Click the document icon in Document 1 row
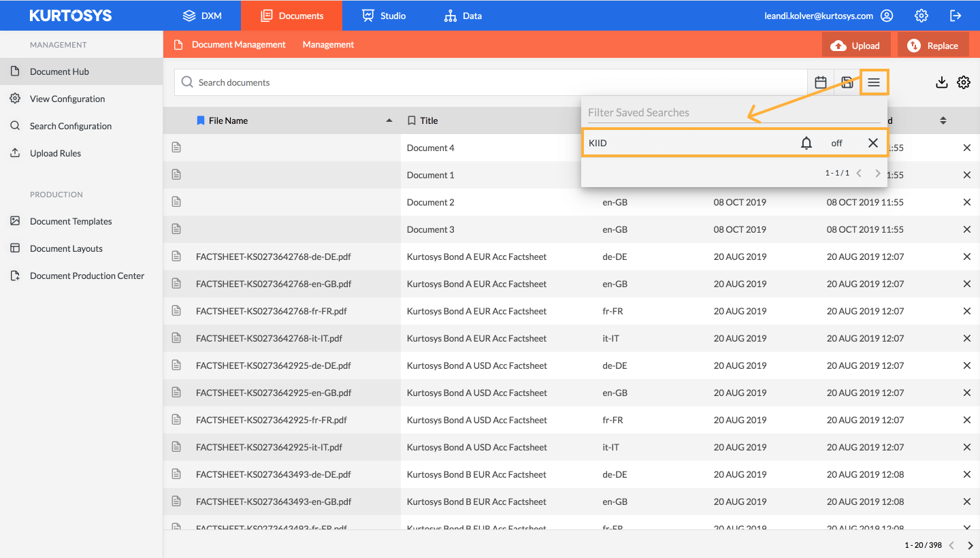The image size is (980, 558). click(176, 175)
